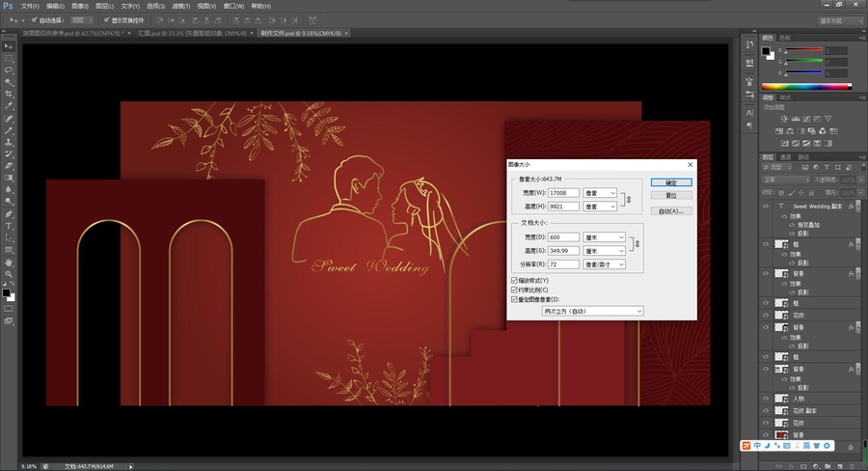The width and height of the screenshot is (868, 471).
Task: Click the 复位 button in dialog
Action: [x=671, y=195]
